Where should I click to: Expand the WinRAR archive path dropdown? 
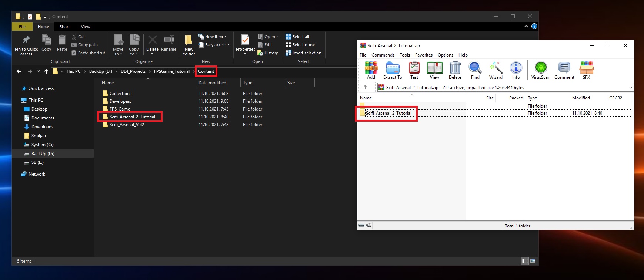[630, 88]
